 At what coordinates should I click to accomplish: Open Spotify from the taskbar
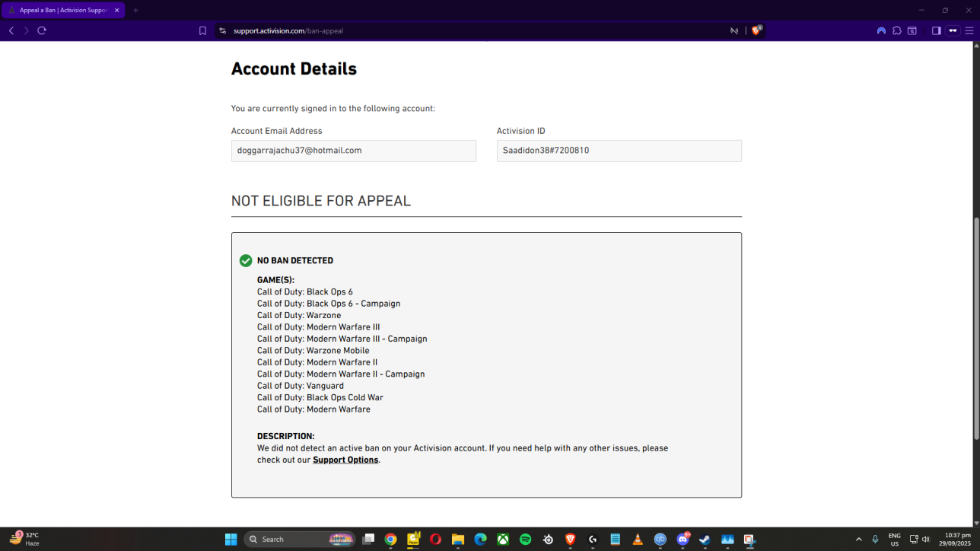[525, 540]
